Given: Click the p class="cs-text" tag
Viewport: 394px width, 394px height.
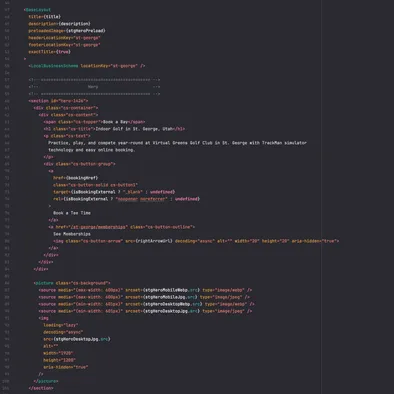Looking at the screenshot, I should (x=67, y=136).
